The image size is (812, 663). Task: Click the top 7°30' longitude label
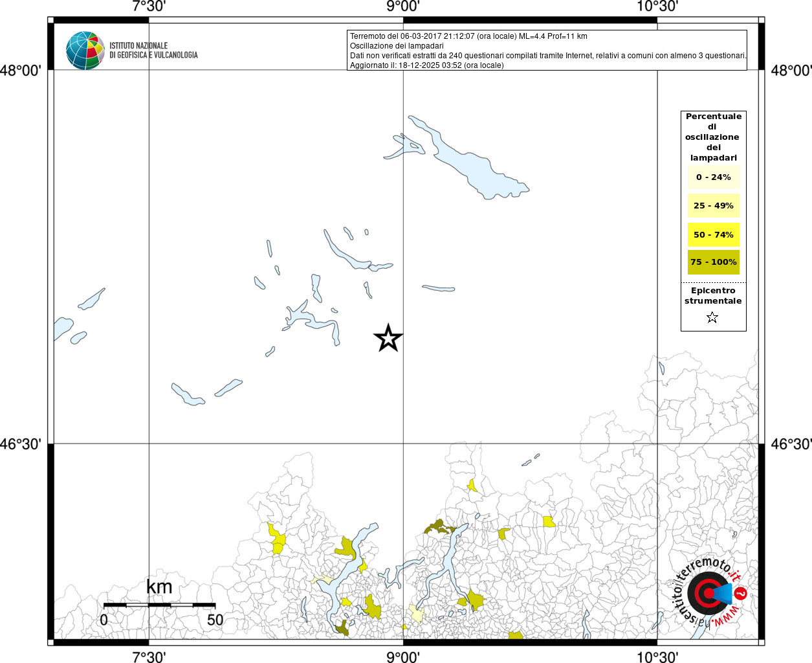tap(149, 6)
